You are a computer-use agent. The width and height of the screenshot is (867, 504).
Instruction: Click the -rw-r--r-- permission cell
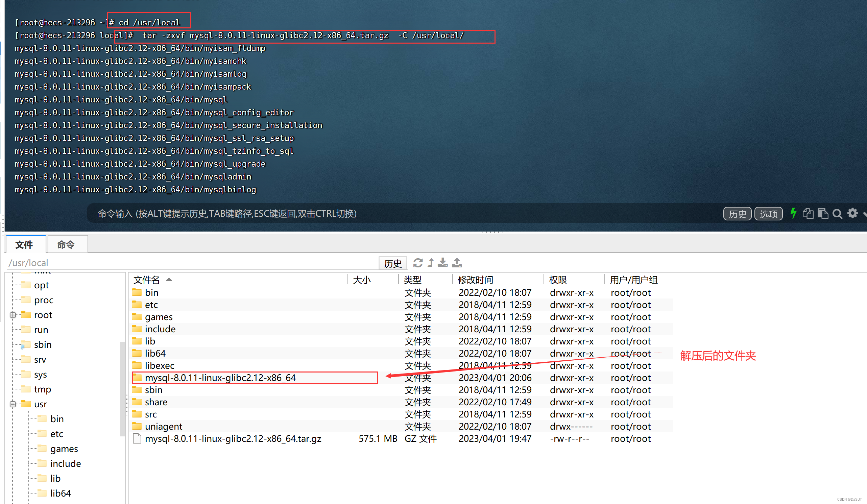pos(570,439)
